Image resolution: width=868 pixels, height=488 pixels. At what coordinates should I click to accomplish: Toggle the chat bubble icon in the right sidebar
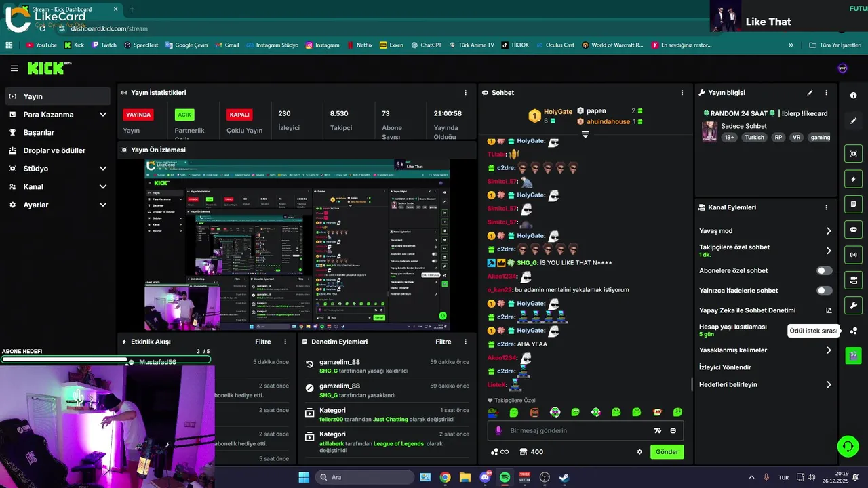[x=853, y=229]
